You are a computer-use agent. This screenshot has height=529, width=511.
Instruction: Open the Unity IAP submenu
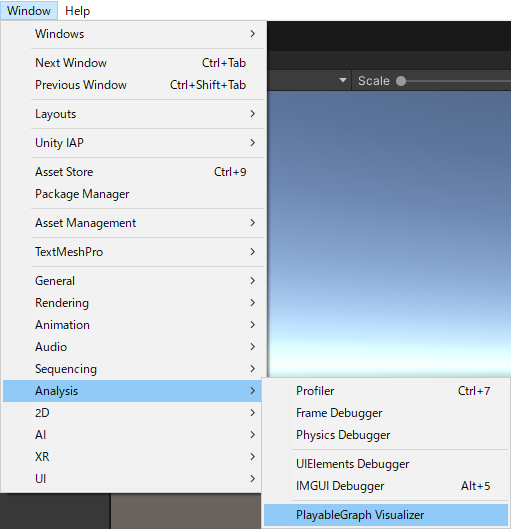coord(133,143)
